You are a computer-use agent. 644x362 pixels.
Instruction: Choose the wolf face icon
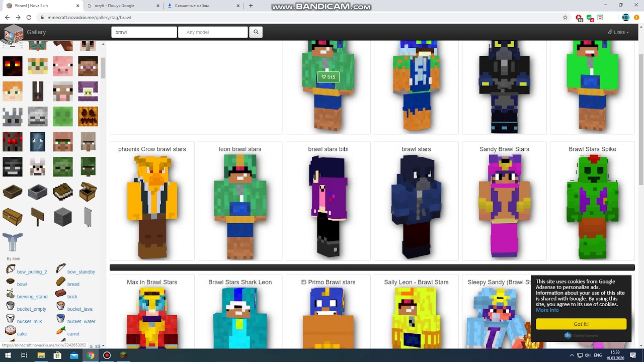pyautogui.click(x=38, y=166)
